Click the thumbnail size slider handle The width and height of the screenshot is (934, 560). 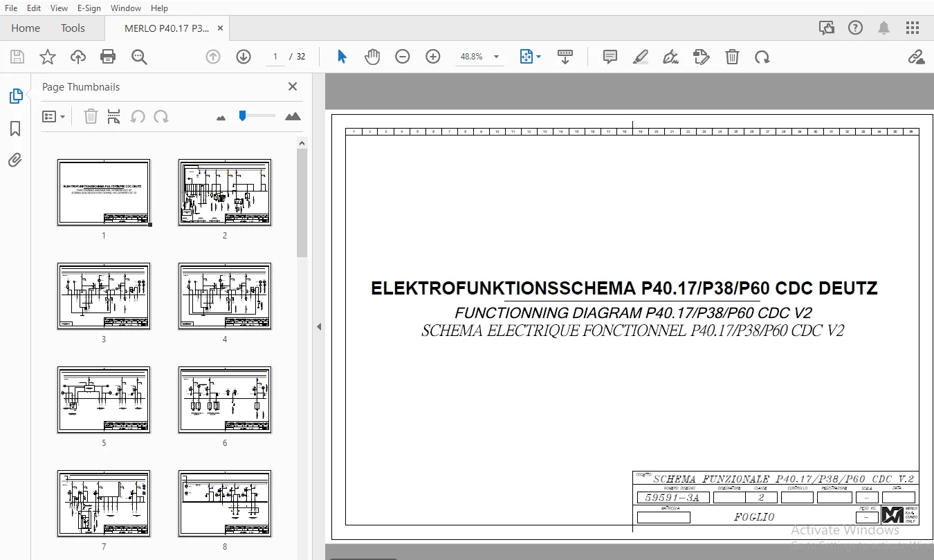(242, 115)
